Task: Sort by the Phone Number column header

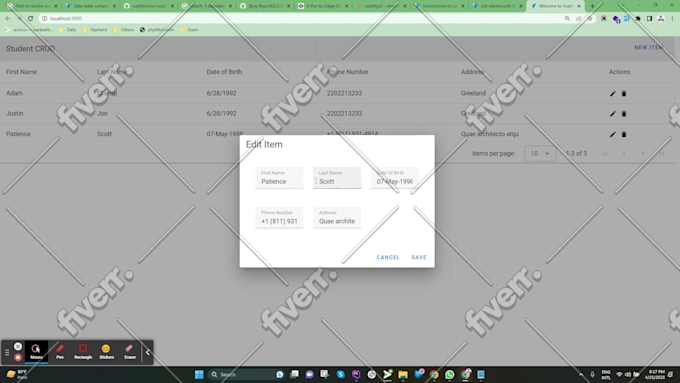Action: coord(348,72)
